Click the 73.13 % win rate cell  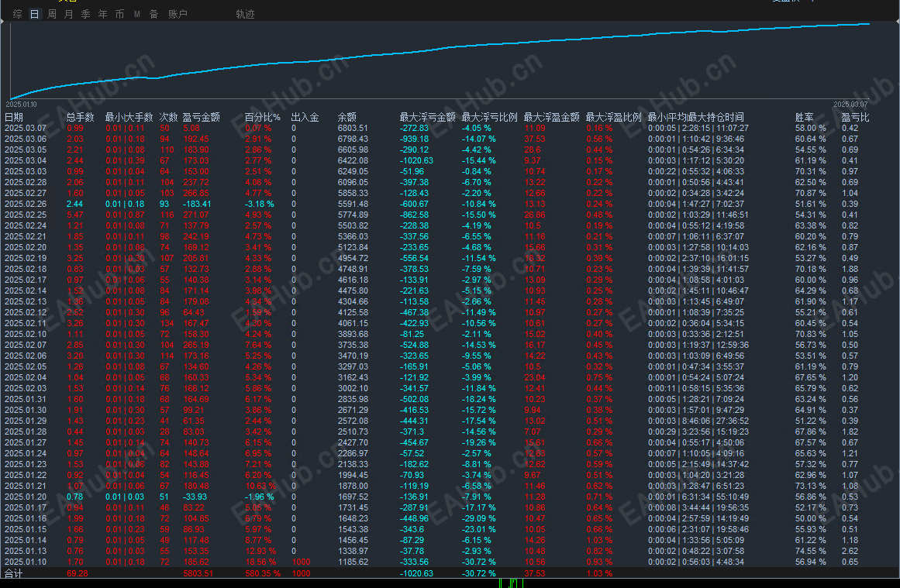[x=810, y=486]
